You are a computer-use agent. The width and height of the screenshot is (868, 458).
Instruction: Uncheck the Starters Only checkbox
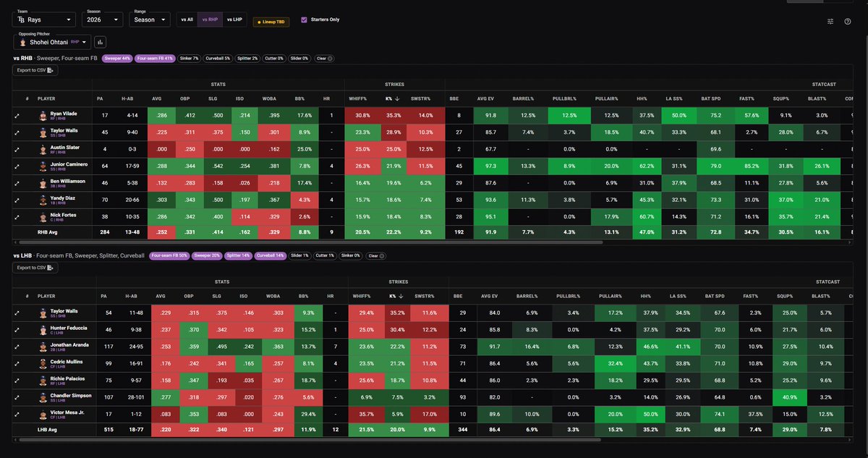pyautogui.click(x=304, y=20)
